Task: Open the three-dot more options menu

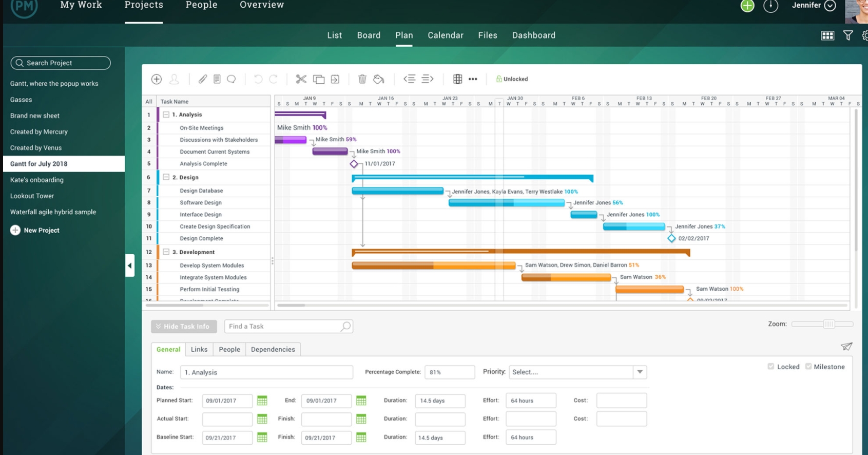Action: point(473,79)
